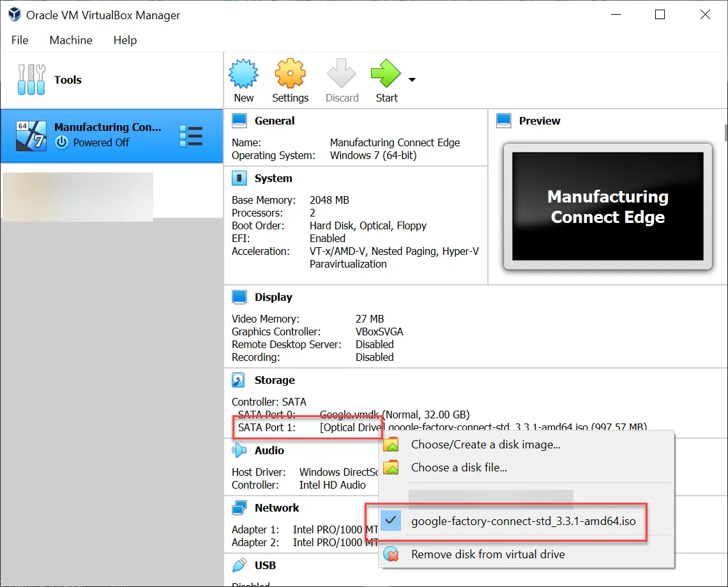Click the Network section icon
728x587 pixels.
click(239, 508)
